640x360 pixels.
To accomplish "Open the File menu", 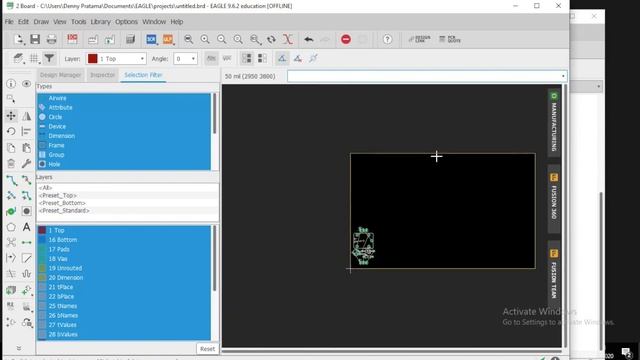I will click(x=9, y=22).
